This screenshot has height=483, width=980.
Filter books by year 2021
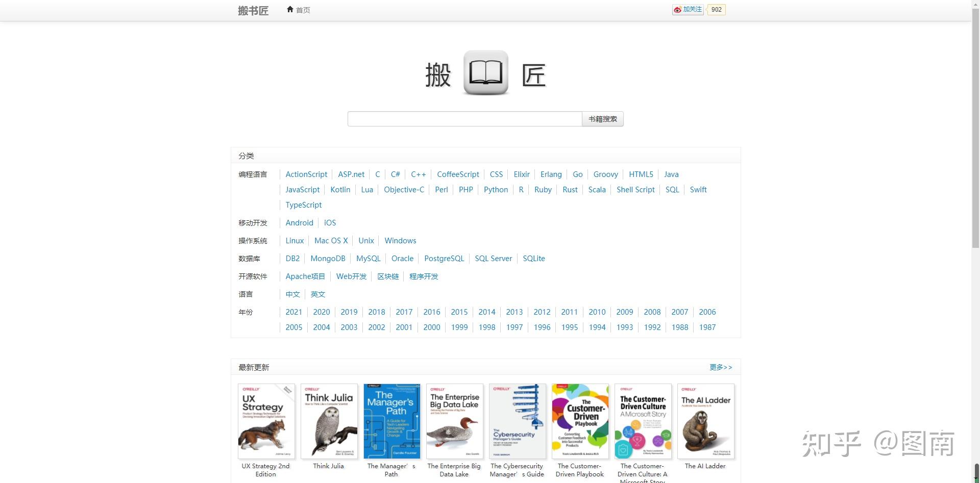point(294,312)
